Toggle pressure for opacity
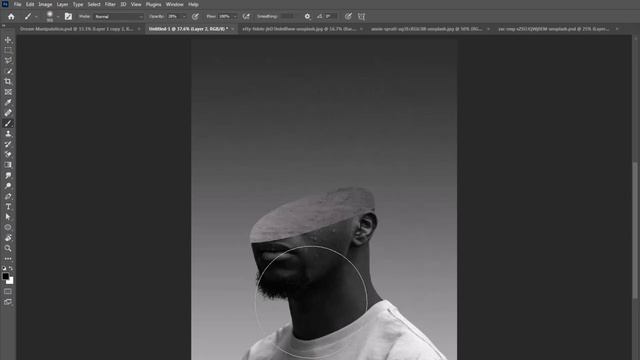The height and width of the screenshot is (360, 640). point(195,17)
